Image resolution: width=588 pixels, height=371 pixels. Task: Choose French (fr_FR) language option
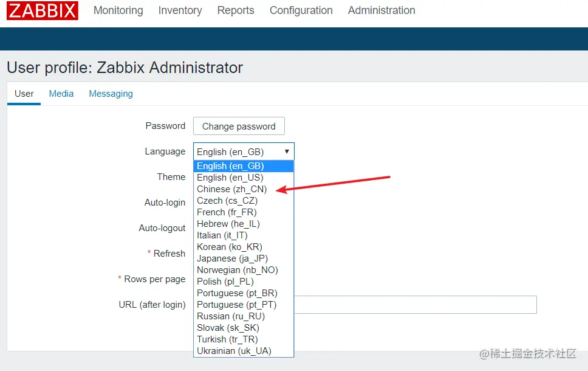pyautogui.click(x=244, y=212)
